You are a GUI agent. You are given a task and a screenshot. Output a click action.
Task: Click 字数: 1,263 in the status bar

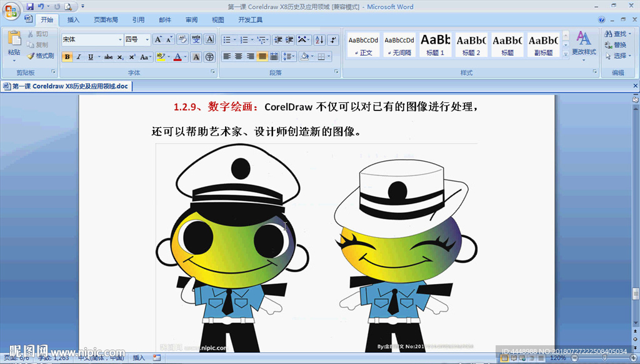54,358
